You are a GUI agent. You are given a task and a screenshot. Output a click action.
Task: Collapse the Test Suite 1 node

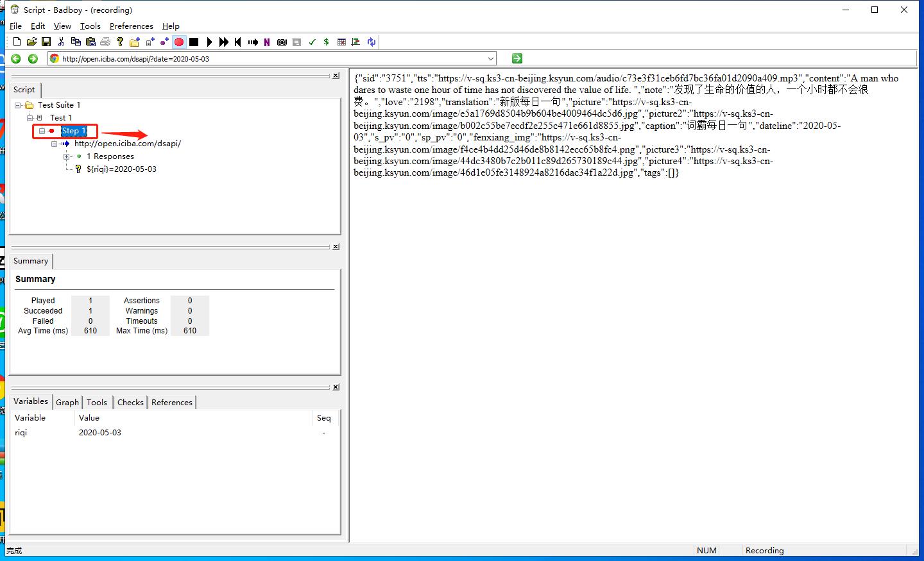pyautogui.click(x=18, y=105)
